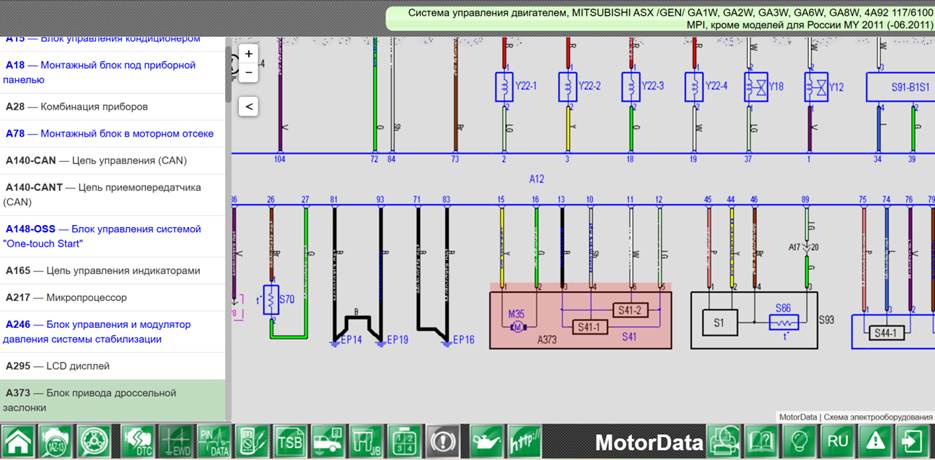Open the help book icon
Image resolution: width=935 pixels, height=460 pixels.
pos(761,442)
